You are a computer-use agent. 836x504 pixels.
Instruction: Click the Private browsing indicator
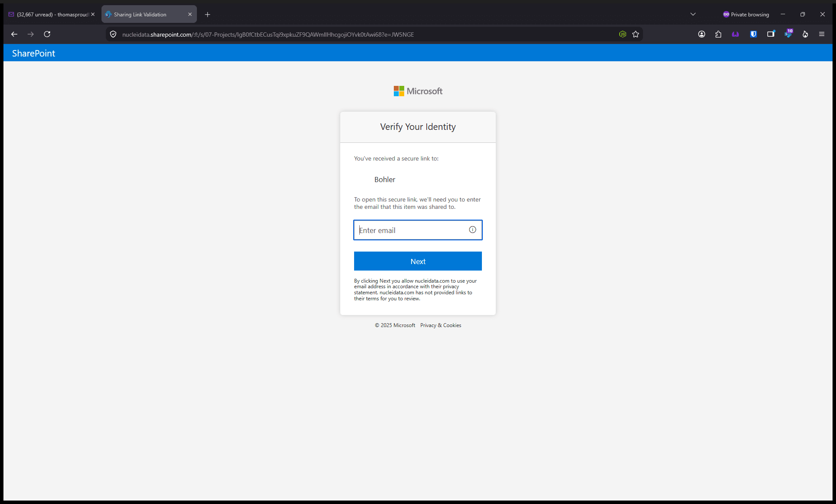click(x=746, y=14)
